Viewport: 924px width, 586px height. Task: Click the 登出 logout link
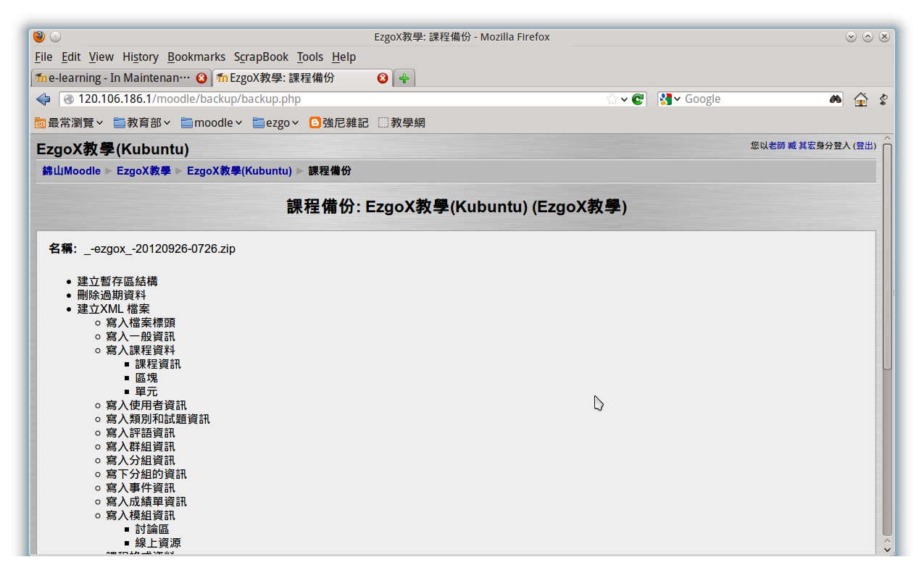[x=865, y=146]
